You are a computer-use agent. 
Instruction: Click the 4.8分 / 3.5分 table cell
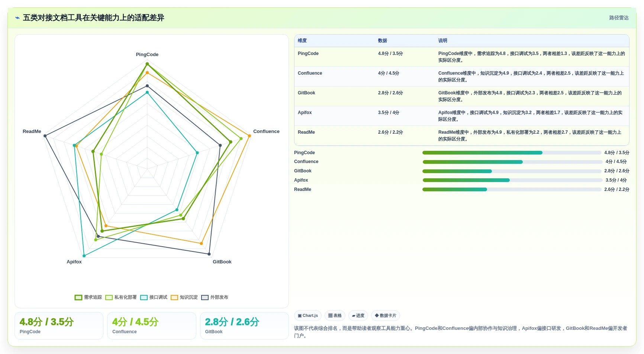pyautogui.click(x=390, y=53)
